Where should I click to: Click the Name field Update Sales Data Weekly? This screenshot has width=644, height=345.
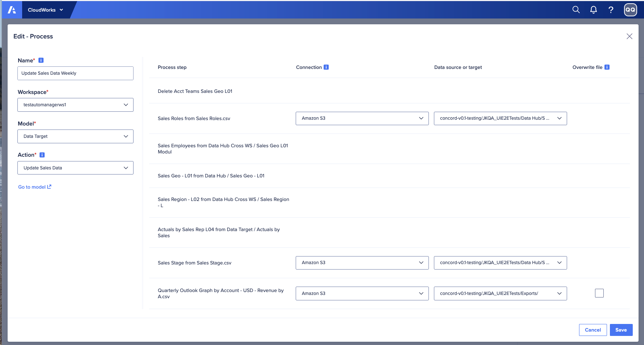pyautogui.click(x=75, y=73)
